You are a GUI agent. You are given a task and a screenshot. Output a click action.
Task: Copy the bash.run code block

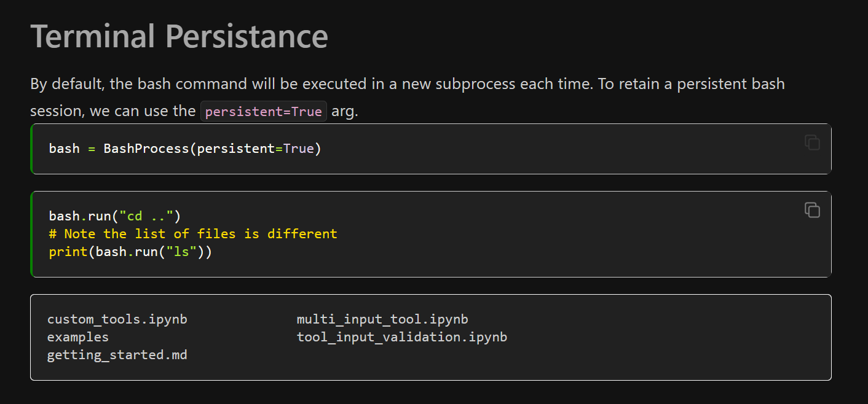812,210
